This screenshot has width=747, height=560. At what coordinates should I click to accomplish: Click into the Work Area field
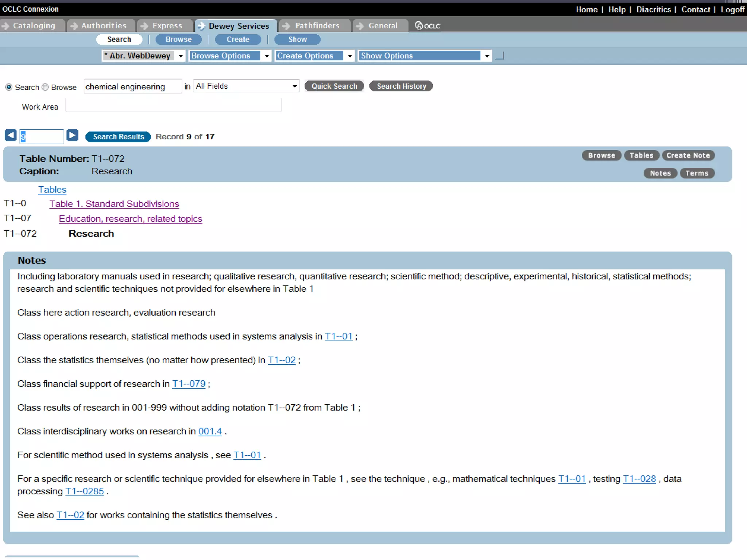[x=173, y=106]
